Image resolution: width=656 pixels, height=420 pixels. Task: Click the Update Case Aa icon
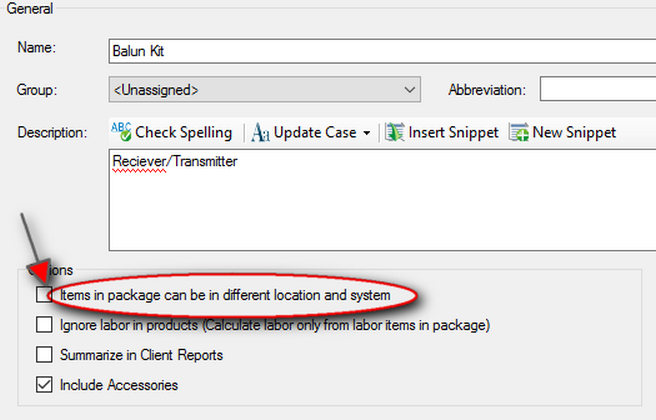(x=260, y=133)
